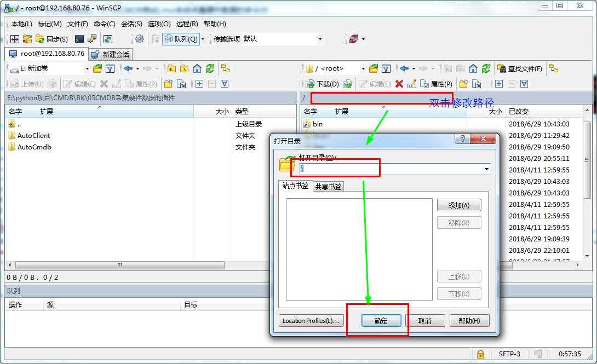
Task: Click the preferences gear icon
Action: [140, 39]
